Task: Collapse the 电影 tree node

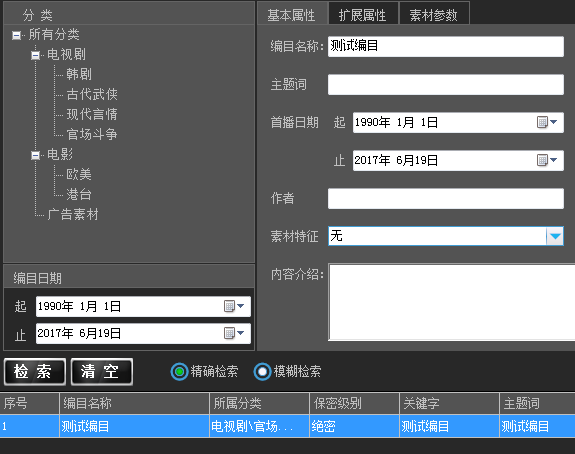Action: tap(36, 155)
